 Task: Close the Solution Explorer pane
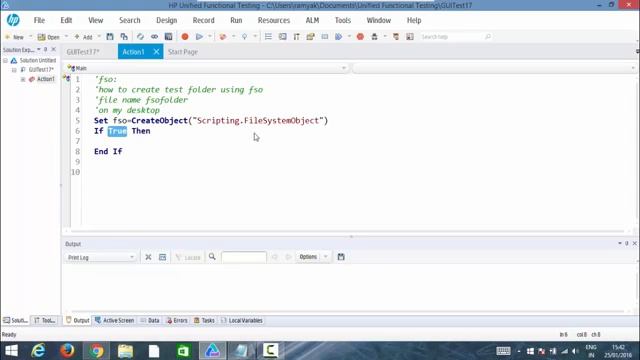pos(53,49)
